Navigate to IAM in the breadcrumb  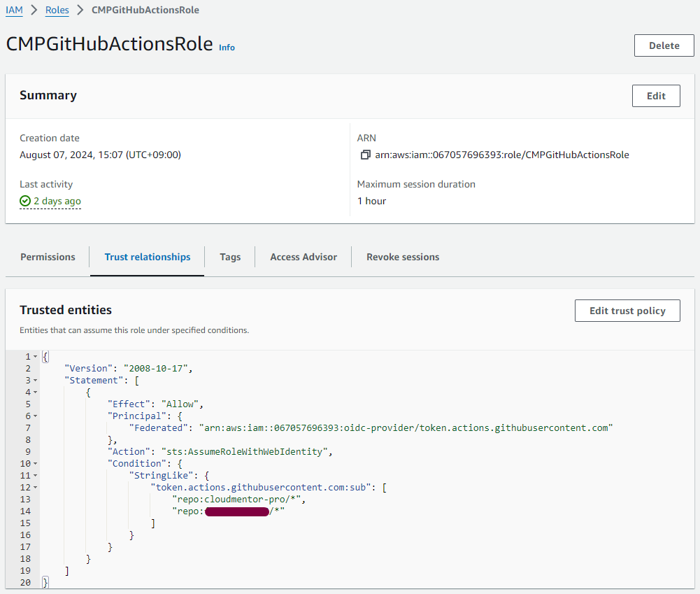14,10
